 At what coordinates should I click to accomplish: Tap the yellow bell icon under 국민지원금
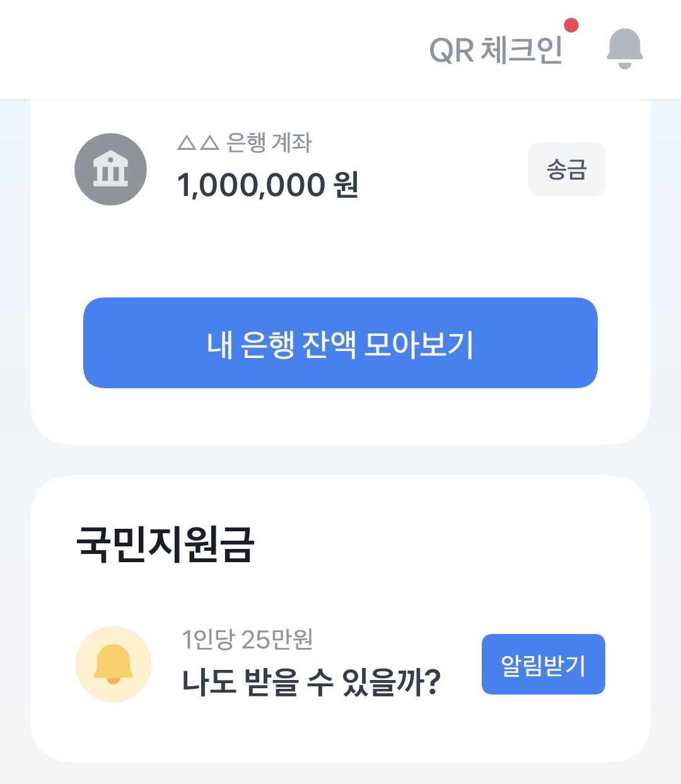point(113,664)
